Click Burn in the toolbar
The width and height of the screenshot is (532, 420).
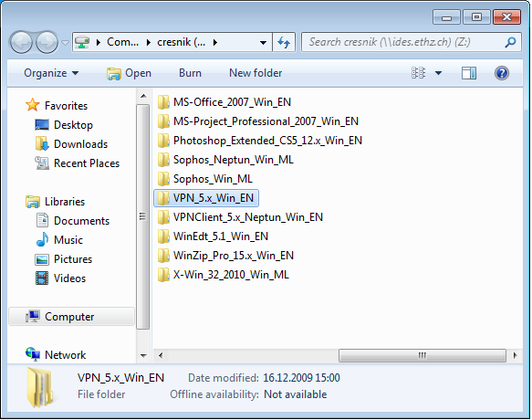(x=190, y=73)
